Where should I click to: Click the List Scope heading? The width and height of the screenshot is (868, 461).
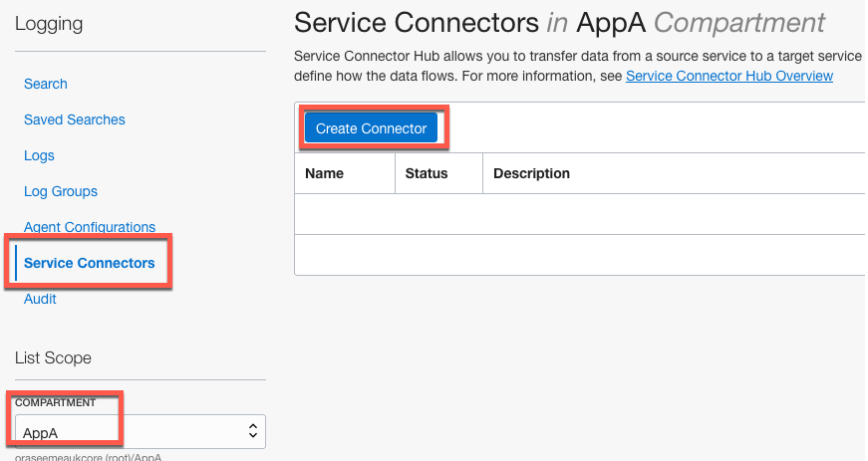(53, 356)
